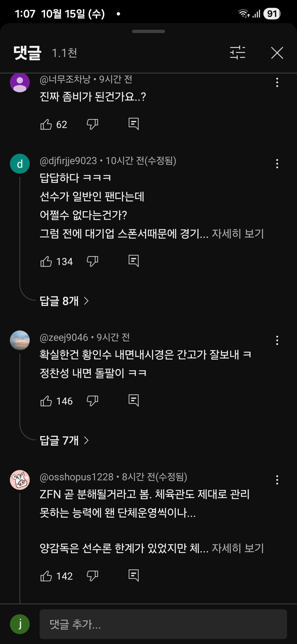
Task: Close the comments panel
Action: pyautogui.click(x=277, y=53)
